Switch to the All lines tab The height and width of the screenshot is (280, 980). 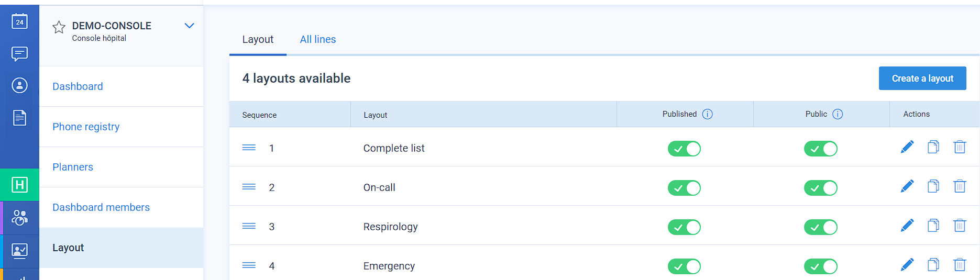(x=318, y=39)
